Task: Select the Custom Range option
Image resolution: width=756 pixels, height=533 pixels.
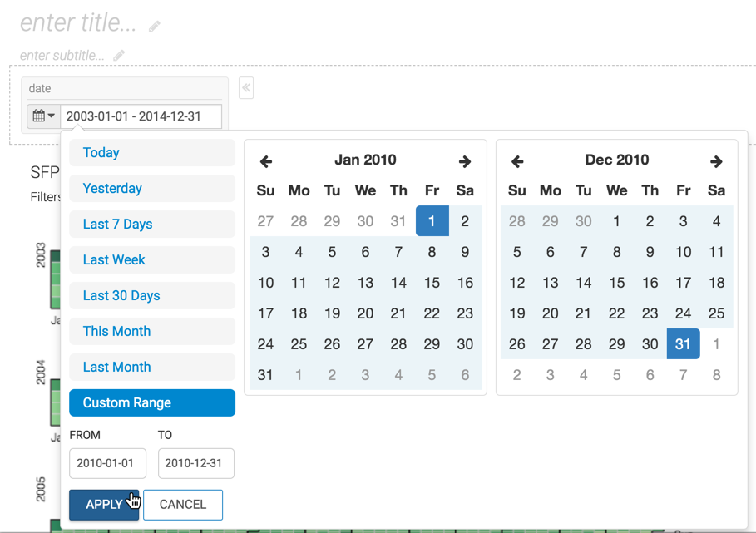Action: [152, 403]
